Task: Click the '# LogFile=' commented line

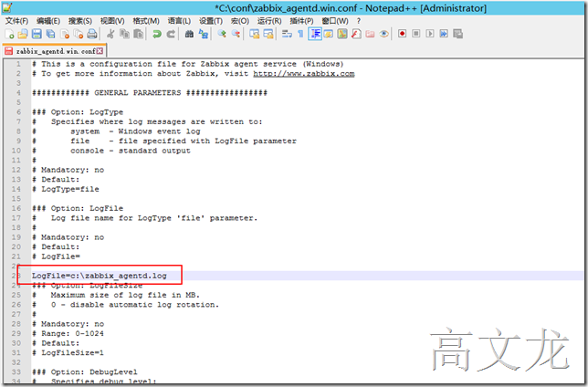Action: (56, 256)
